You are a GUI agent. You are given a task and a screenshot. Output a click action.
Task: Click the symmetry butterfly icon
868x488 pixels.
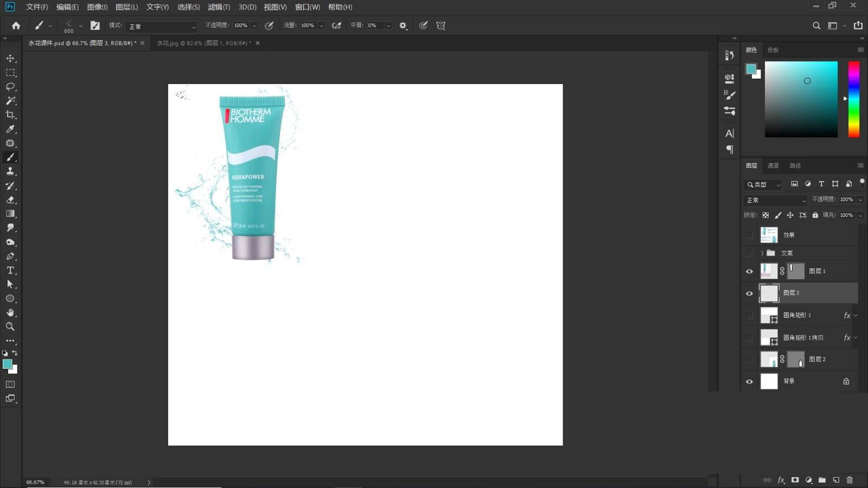441,25
